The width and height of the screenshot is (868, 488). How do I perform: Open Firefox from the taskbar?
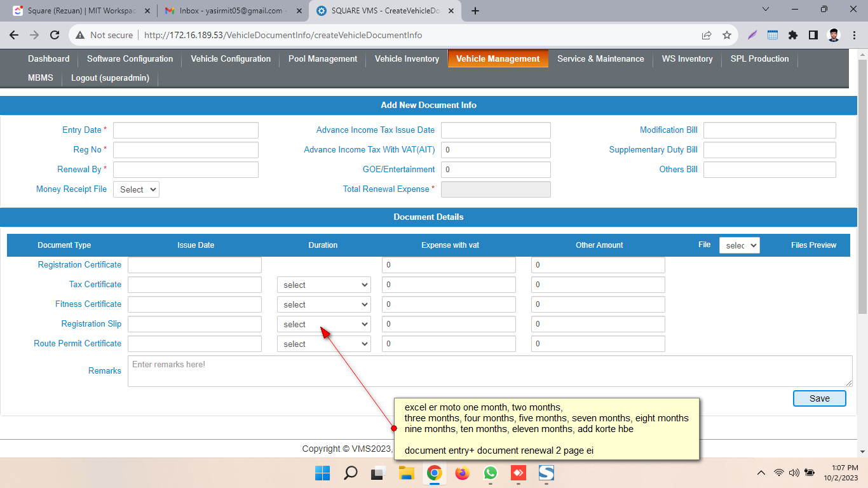coord(462,473)
